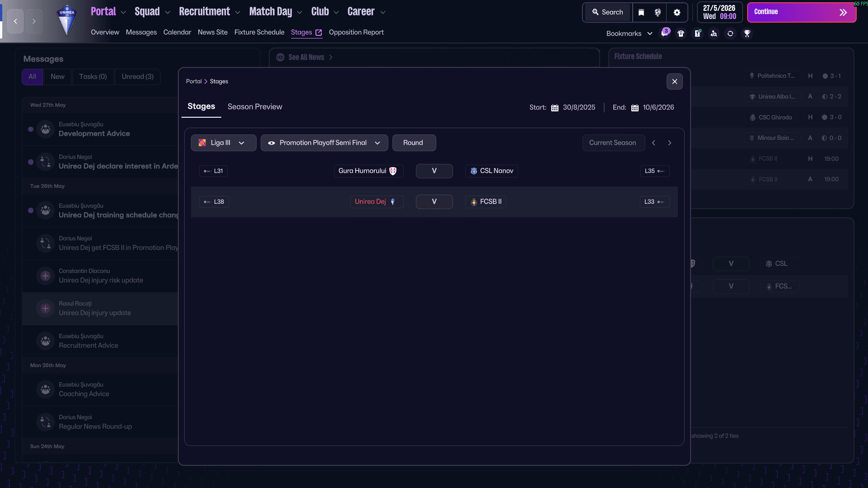The width and height of the screenshot is (868, 488).
Task: Expand the Liga III competition dropdown
Action: (223, 143)
